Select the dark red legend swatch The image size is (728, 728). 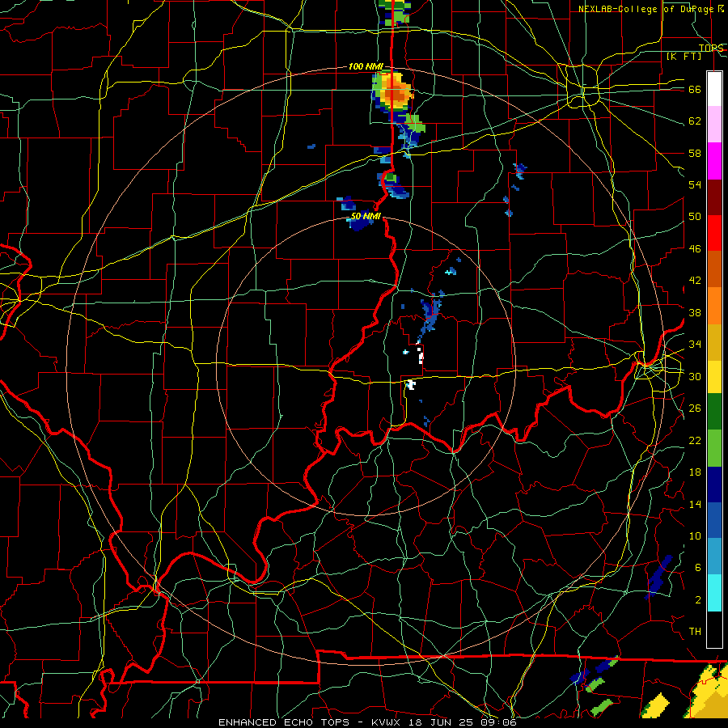(x=714, y=197)
